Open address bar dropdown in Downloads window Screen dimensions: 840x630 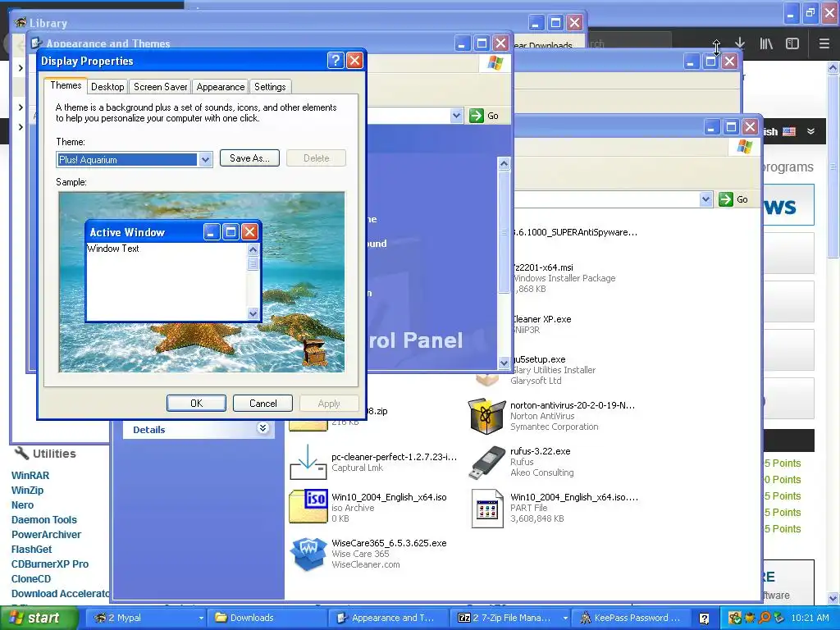pos(705,199)
